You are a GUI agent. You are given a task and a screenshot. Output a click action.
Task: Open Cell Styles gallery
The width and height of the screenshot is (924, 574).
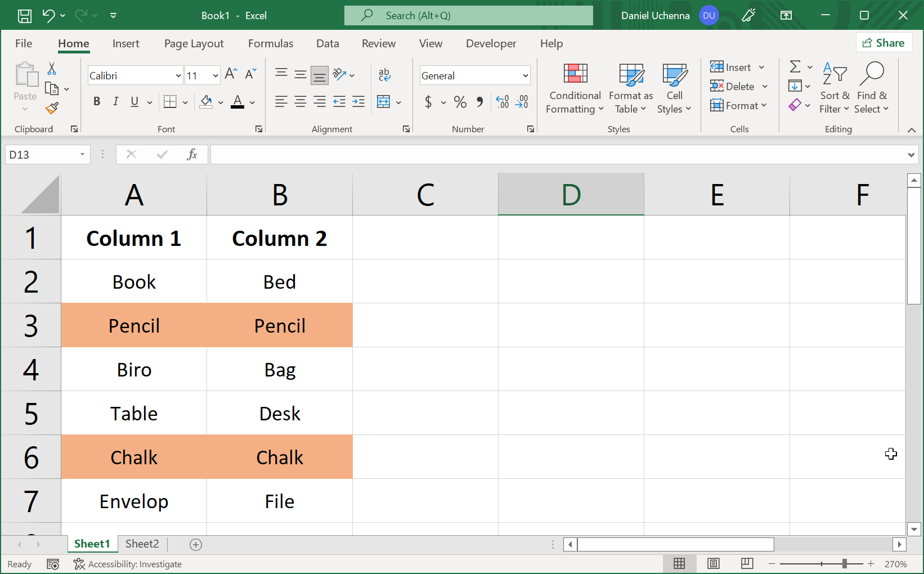pyautogui.click(x=674, y=88)
